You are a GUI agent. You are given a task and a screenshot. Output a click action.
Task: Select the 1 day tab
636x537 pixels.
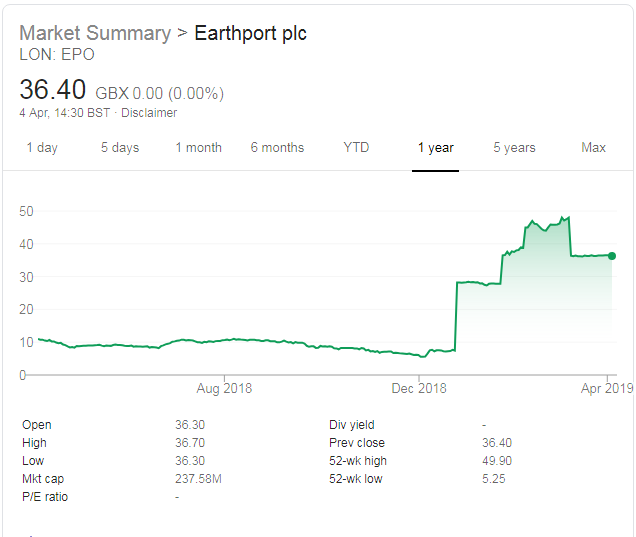[x=42, y=148]
